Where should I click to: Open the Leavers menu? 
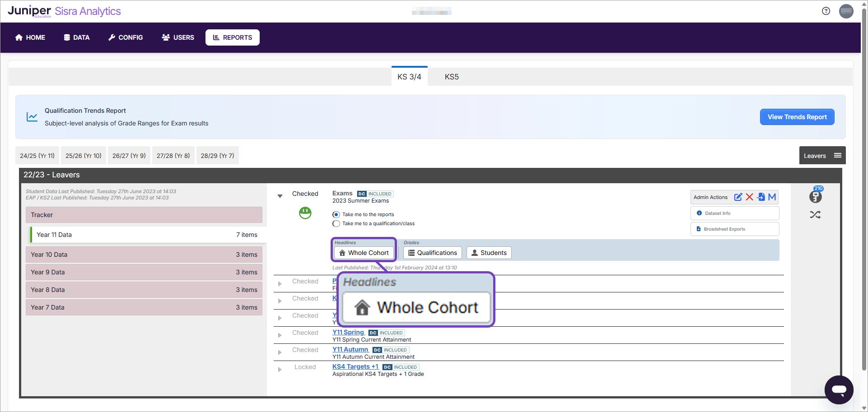(x=822, y=156)
